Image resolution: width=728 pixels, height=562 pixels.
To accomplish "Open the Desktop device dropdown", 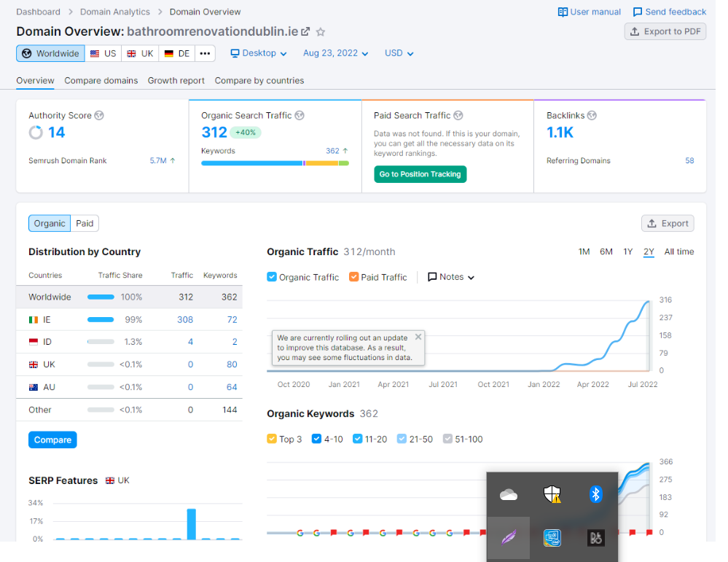I will (x=259, y=53).
